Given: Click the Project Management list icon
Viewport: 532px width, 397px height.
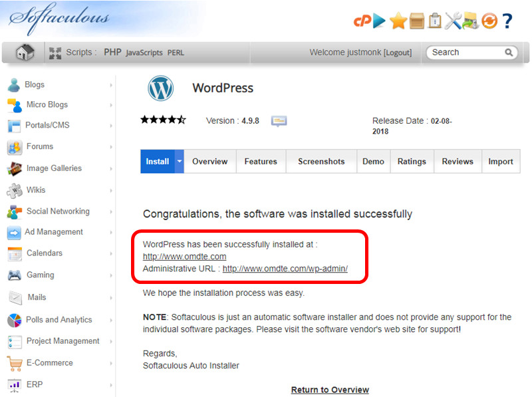Looking at the screenshot, I should (x=15, y=342).
